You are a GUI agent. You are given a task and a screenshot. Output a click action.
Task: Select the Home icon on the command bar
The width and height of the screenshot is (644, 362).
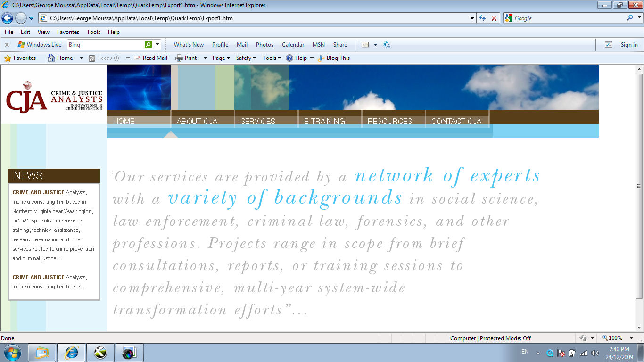51,58
